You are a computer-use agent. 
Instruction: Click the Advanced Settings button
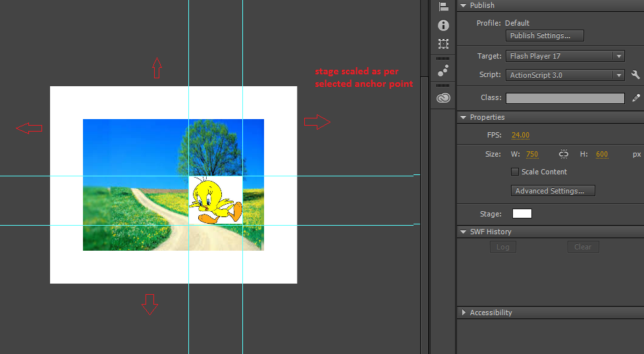coord(553,191)
